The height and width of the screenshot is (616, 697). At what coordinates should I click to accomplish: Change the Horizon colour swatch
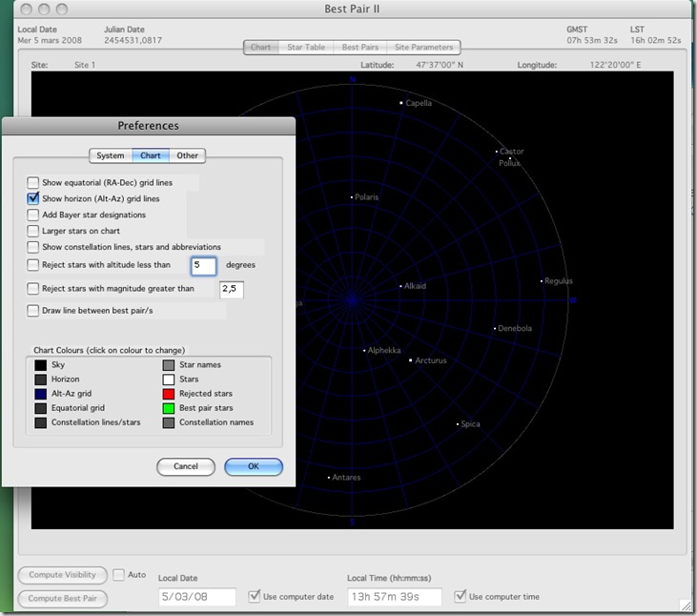(x=40, y=380)
